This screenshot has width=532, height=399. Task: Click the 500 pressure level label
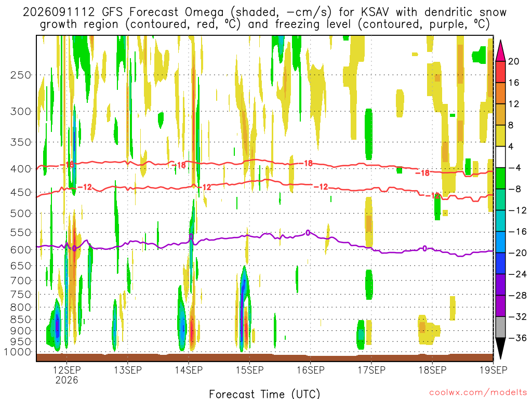[x=21, y=214]
